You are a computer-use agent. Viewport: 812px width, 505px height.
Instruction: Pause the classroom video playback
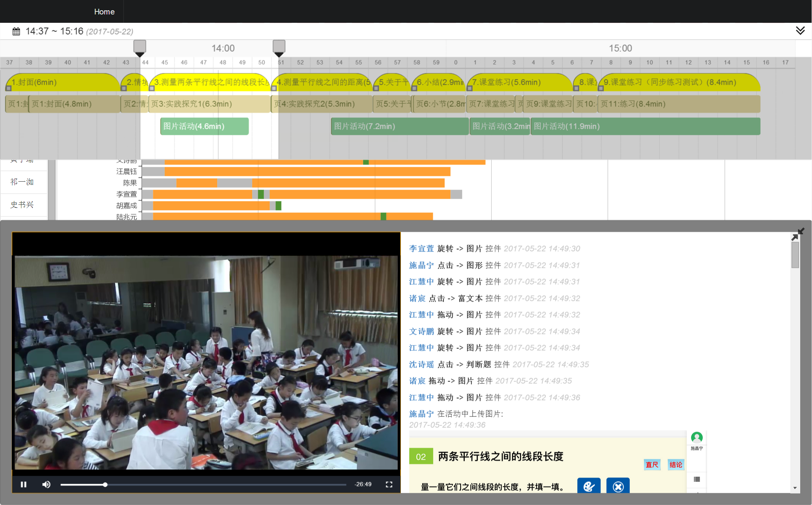coord(24,484)
